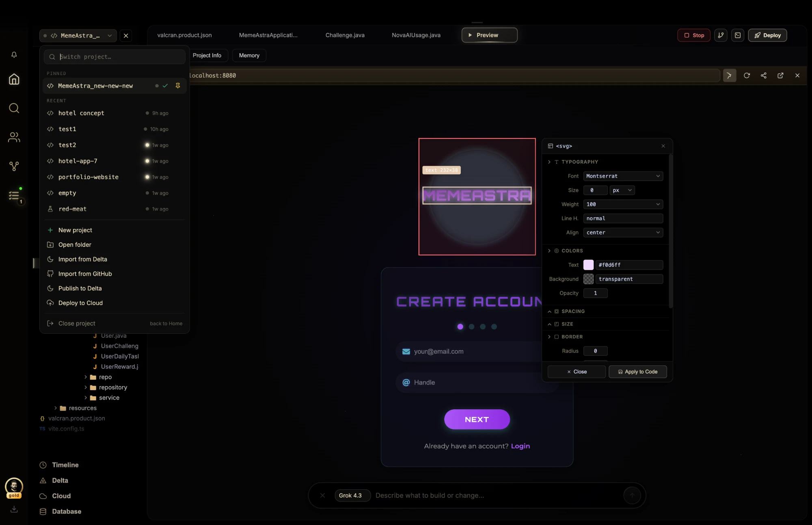Screen dimensions: 812x525
Task: Click the Close button in inspector
Action: 577,372
